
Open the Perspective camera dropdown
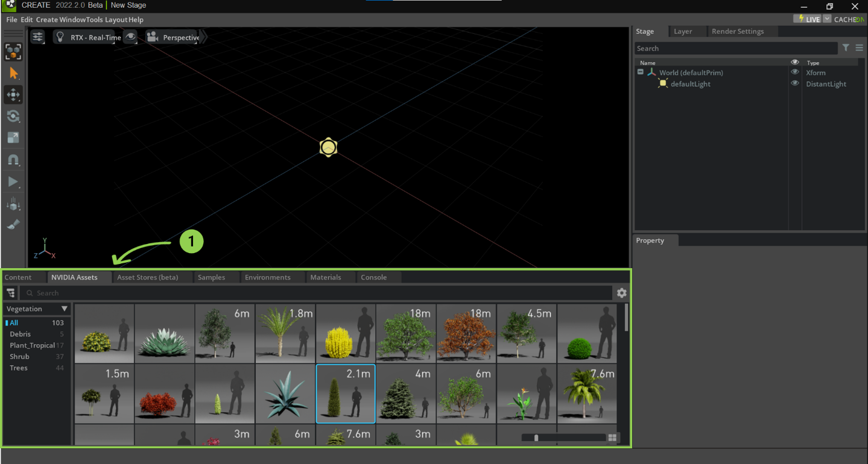[181, 37]
